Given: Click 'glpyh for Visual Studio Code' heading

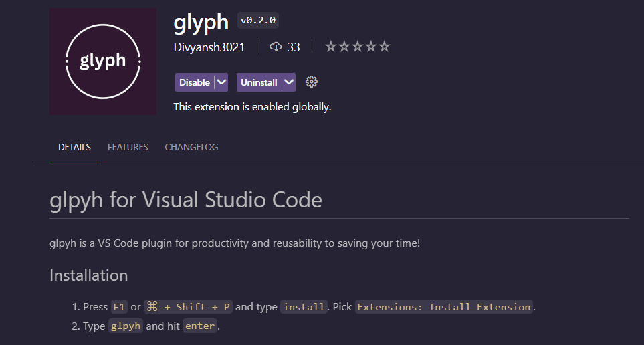Looking at the screenshot, I should tap(186, 200).
